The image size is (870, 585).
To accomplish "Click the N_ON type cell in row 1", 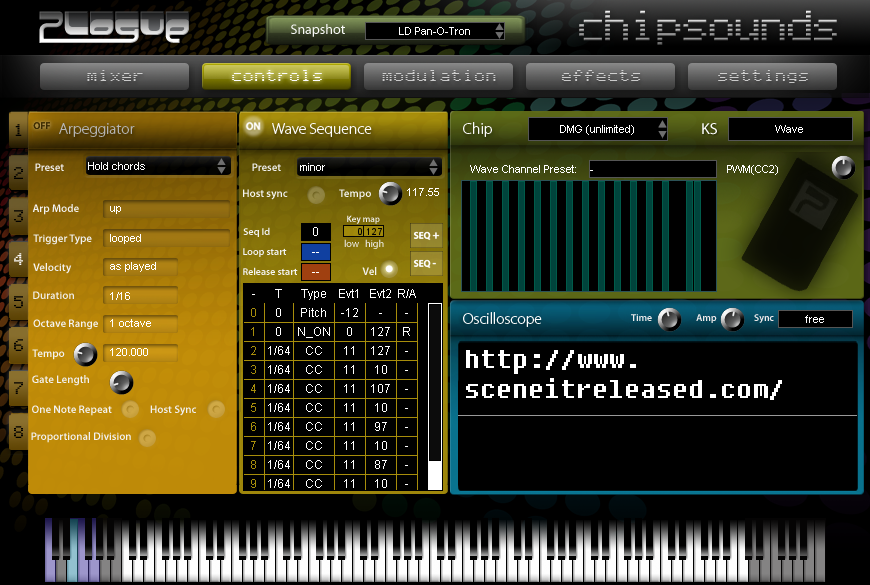I will [x=313, y=332].
